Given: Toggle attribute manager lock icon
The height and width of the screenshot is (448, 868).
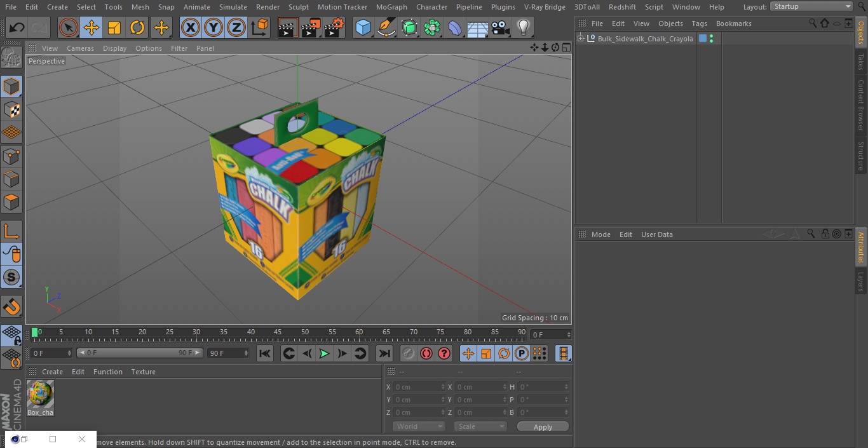Looking at the screenshot, I should pos(825,234).
